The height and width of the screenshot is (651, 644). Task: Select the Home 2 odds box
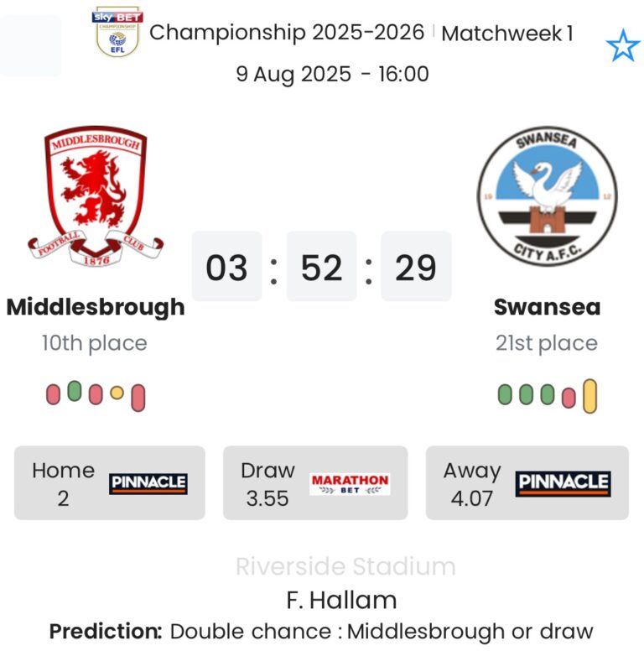point(109,483)
